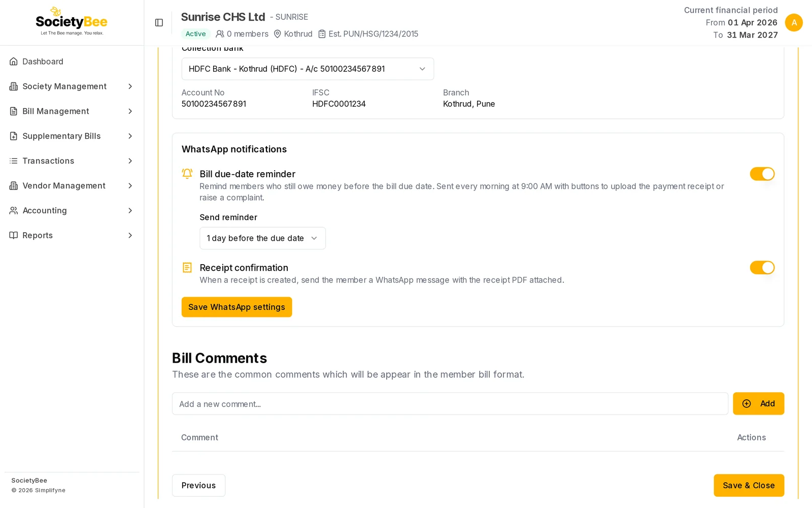Click the Save & Close button

click(749, 486)
